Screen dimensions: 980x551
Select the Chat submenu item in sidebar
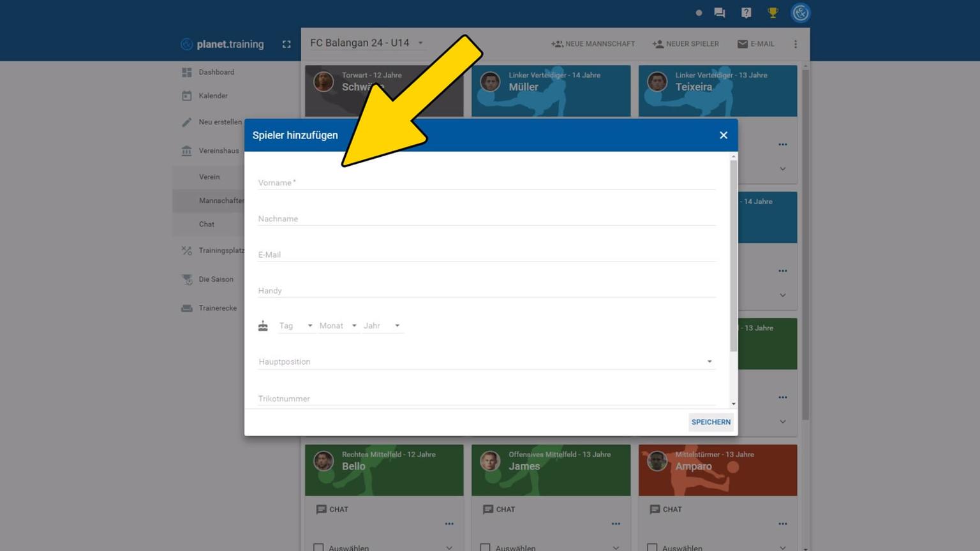coord(207,224)
